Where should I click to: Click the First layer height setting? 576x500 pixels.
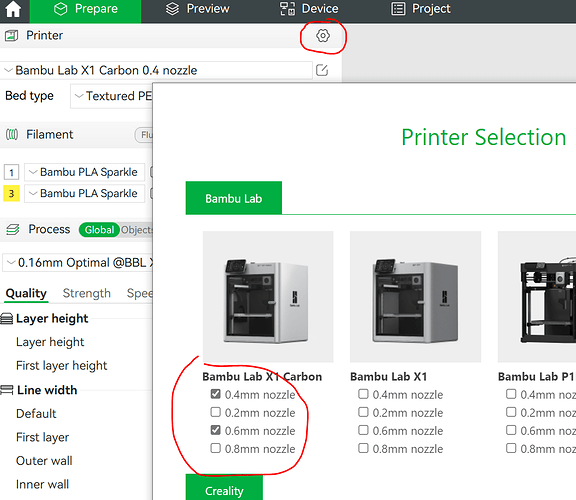(62, 366)
